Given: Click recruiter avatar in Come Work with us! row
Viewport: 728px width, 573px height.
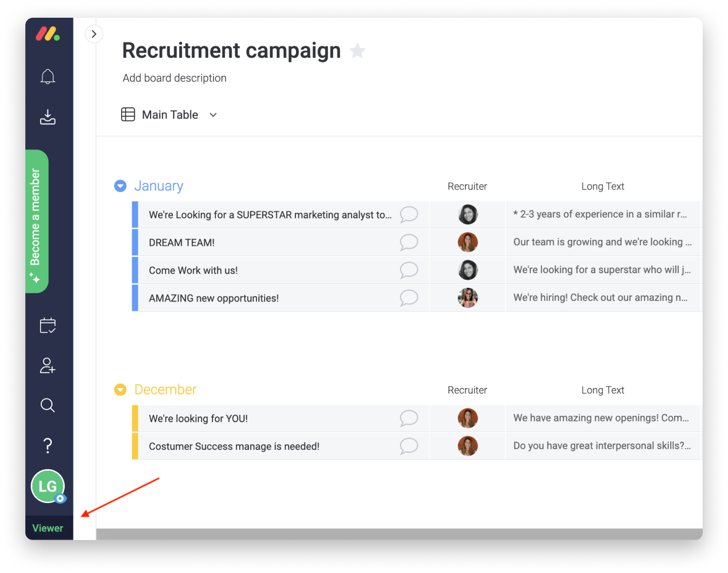Looking at the screenshot, I should pos(467,270).
